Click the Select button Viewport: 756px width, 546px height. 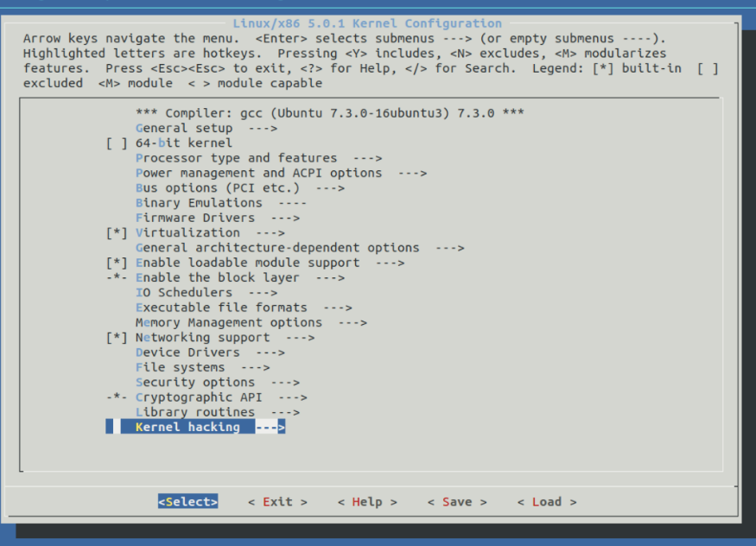pos(188,502)
